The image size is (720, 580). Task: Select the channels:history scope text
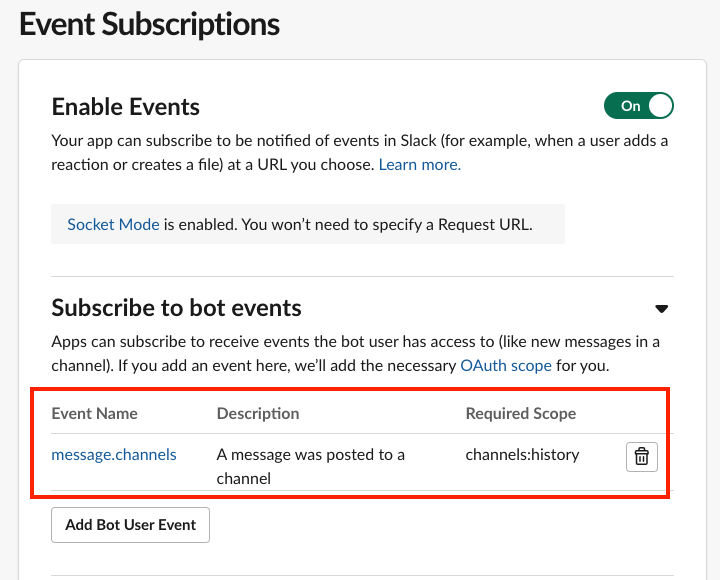[x=522, y=455]
